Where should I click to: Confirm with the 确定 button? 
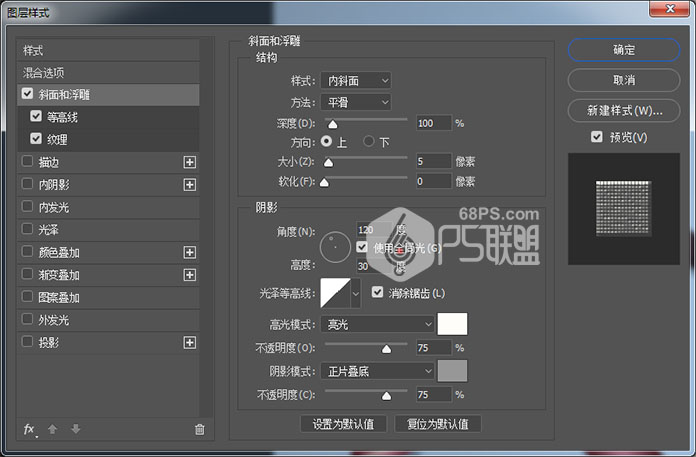(x=624, y=50)
